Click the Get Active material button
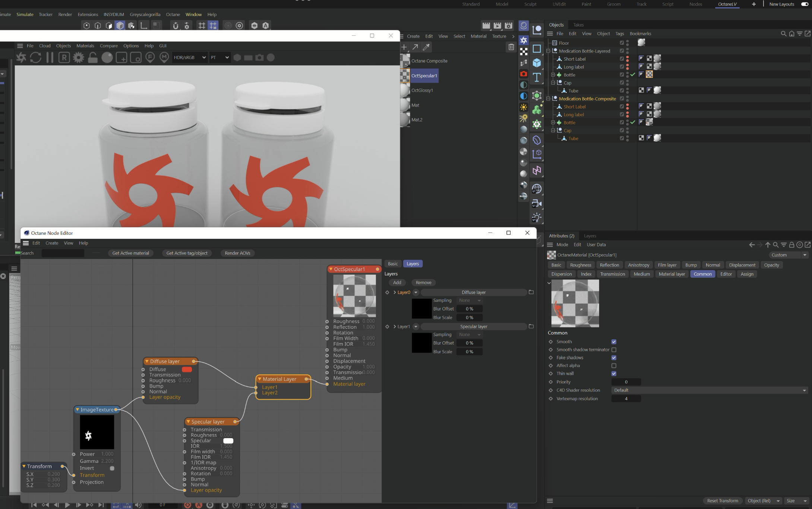 tap(130, 253)
